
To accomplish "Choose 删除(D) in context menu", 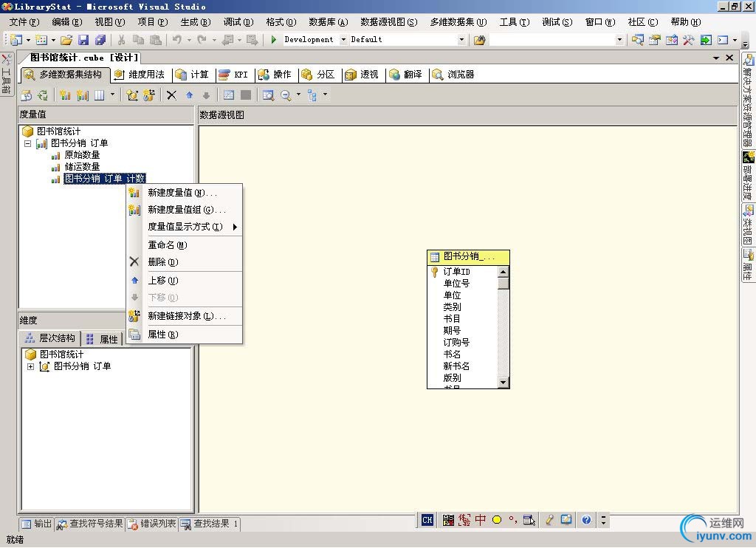I will click(x=184, y=262).
